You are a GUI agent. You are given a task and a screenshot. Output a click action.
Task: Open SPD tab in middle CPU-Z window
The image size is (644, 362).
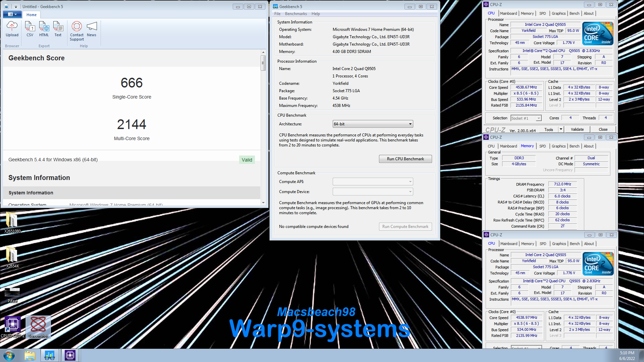(x=542, y=146)
